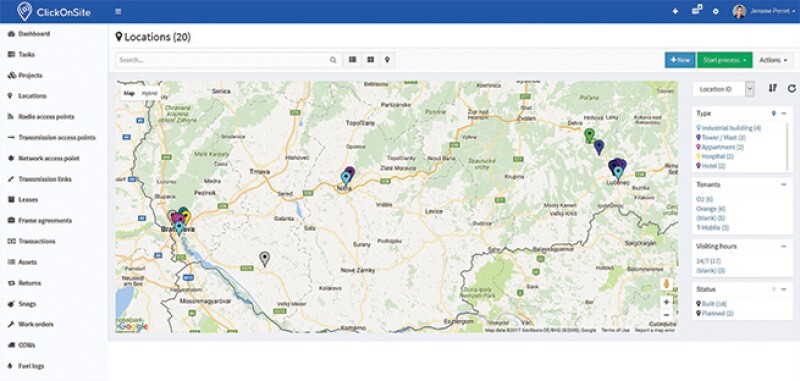Collapse the Type filter panel

[x=784, y=113]
